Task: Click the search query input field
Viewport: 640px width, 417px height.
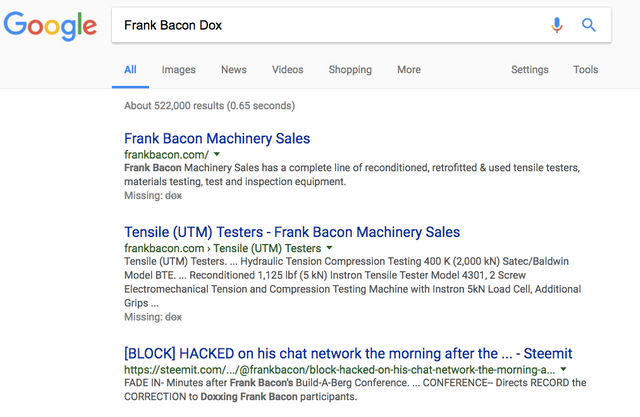Action: 330,25
